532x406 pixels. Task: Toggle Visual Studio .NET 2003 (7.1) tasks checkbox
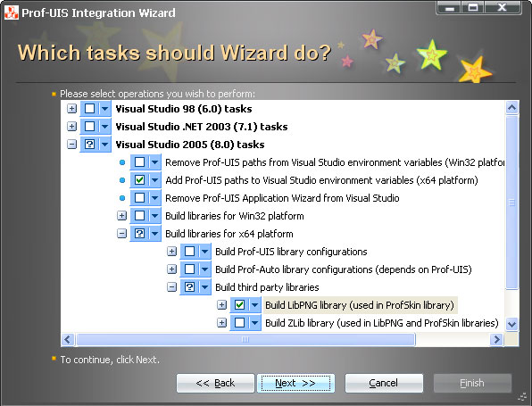pyautogui.click(x=89, y=127)
